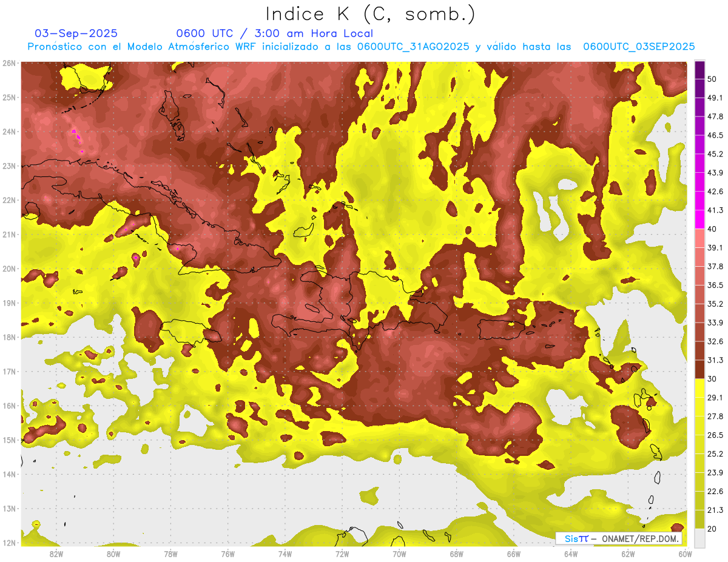The height and width of the screenshot is (562, 728).
Task: Click the colorbar value "26.5"
Action: 715,435
